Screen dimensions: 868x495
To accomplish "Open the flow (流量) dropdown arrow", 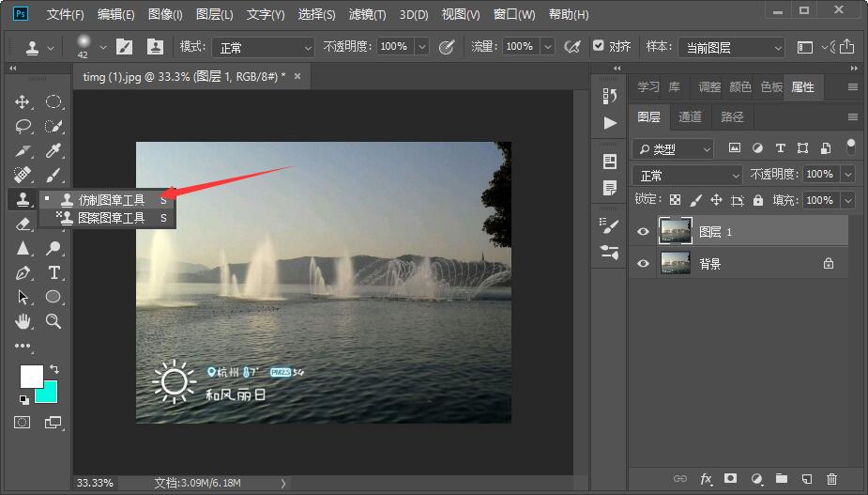I will [x=547, y=47].
